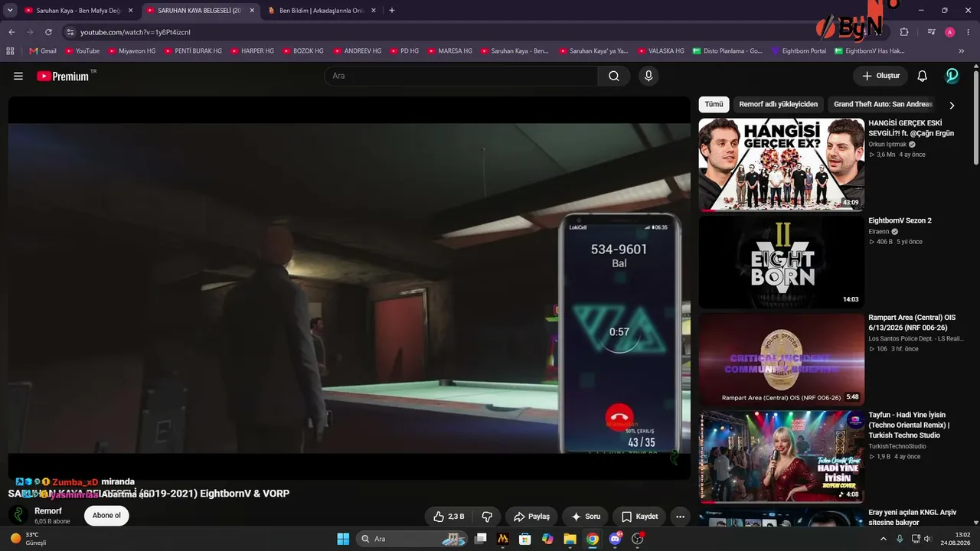Open Windows Start menu
The width and height of the screenshot is (980, 551).
pyautogui.click(x=343, y=539)
